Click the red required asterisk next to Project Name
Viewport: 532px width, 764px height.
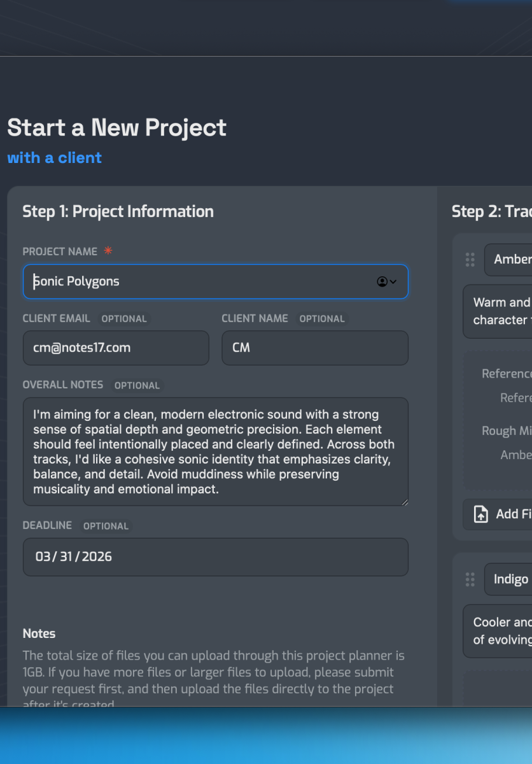[x=108, y=251]
